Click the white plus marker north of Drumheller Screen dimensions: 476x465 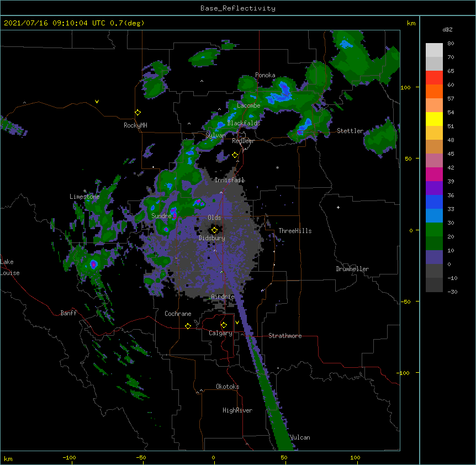pos(338,207)
